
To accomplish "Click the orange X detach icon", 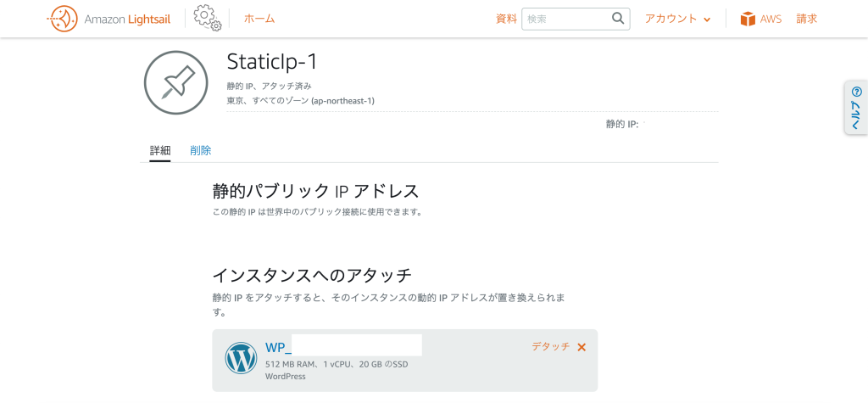I will (x=581, y=348).
